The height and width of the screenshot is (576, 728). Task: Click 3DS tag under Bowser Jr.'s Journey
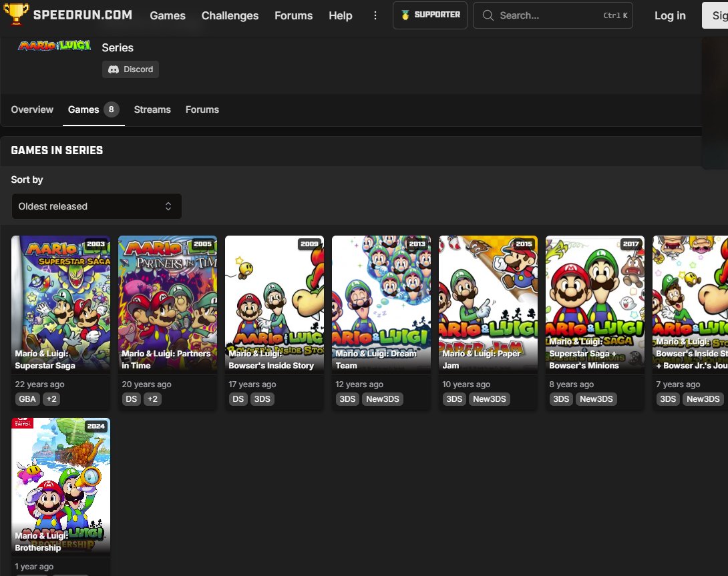point(668,398)
